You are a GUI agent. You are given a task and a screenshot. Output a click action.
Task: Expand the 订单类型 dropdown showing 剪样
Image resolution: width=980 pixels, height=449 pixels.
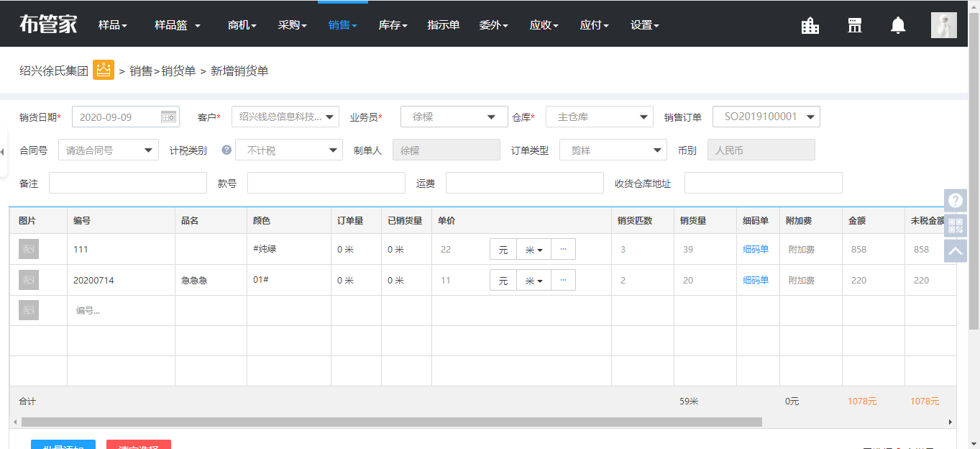point(613,150)
